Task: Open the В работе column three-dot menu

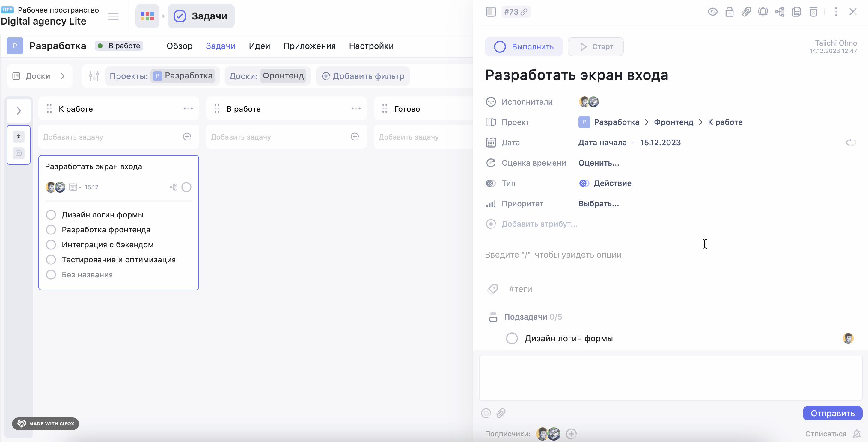Action: click(x=356, y=108)
